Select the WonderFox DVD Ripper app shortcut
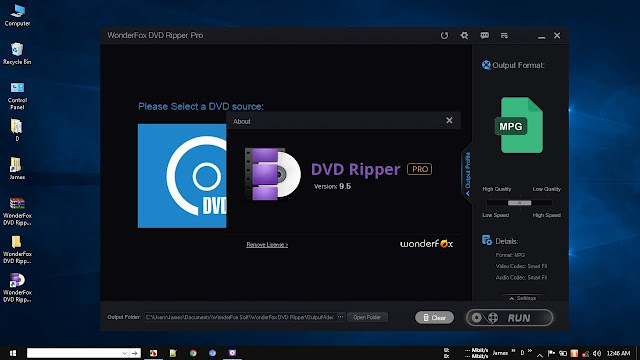 coord(17,288)
